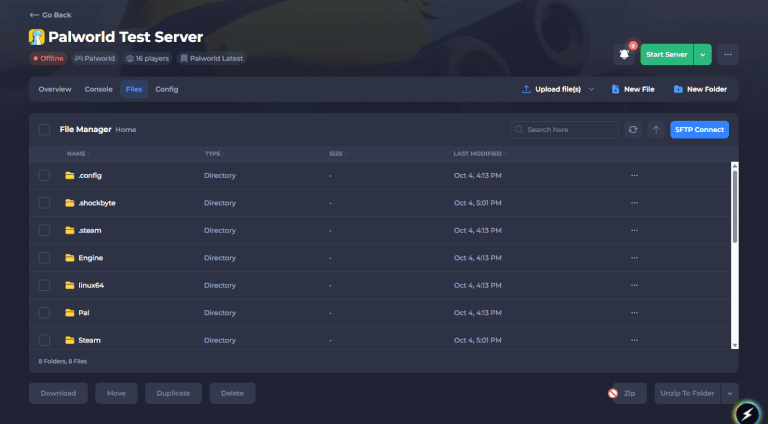
Task: Click the Download button
Action: pyautogui.click(x=58, y=393)
